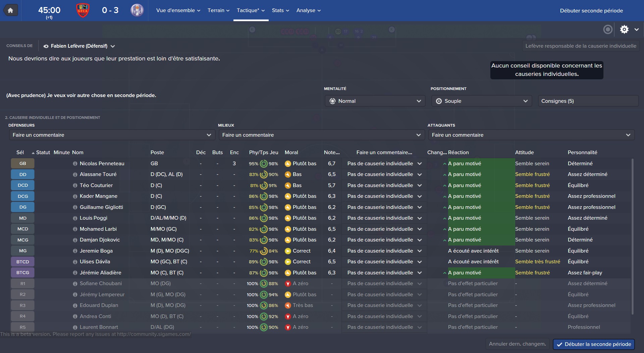Click info icon next to Jeremie Boga
644x353 pixels.
[x=75, y=251]
